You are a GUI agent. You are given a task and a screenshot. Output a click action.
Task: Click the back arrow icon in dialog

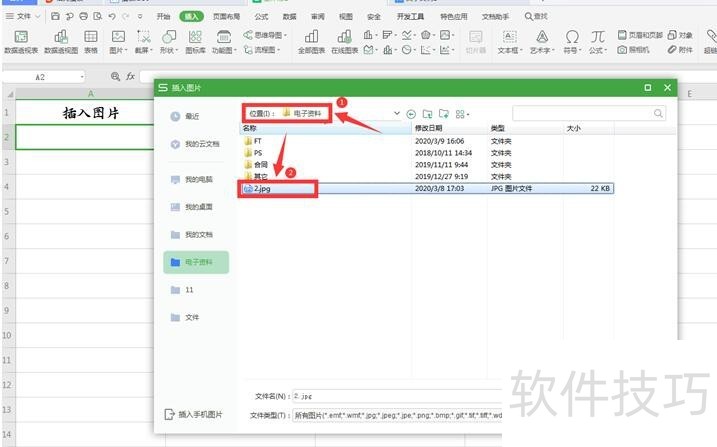point(411,114)
